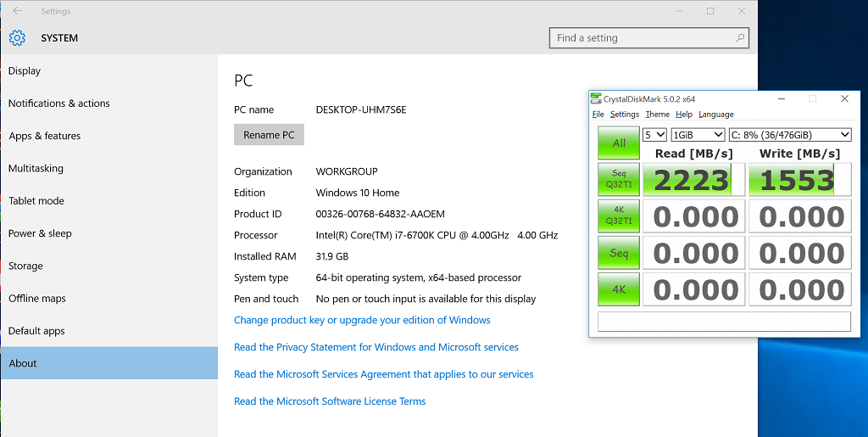Viewport: 868px width, 437px height.
Task: Open CrystalDiskMark Language menu
Action: 715,114
